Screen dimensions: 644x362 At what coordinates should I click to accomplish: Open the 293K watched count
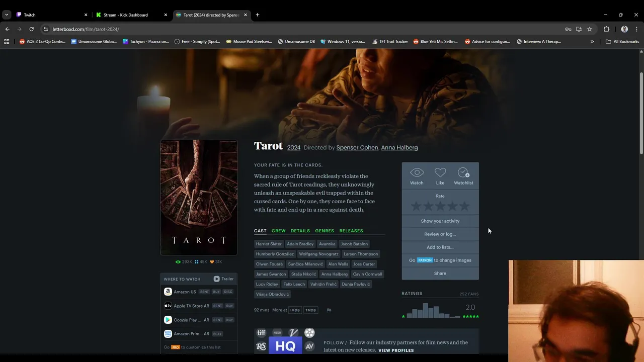(x=184, y=262)
